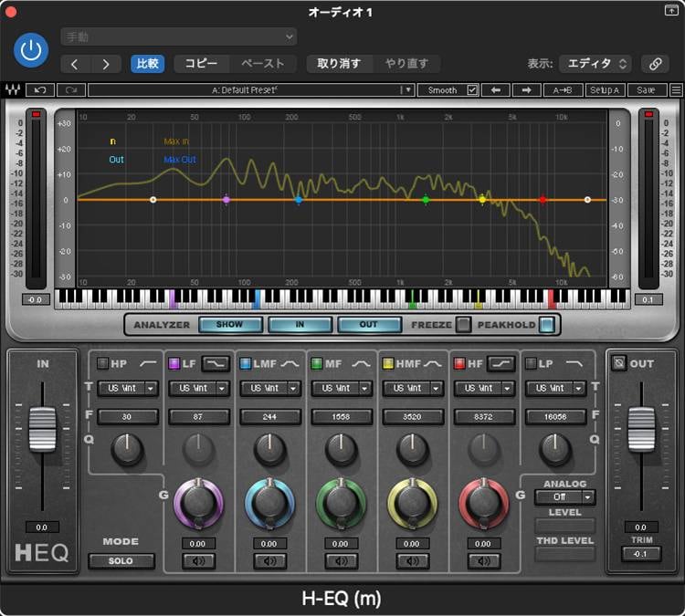Viewport: 685px width, 616px height.
Task: Click the Waves logo icon
Action: click(x=13, y=90)
